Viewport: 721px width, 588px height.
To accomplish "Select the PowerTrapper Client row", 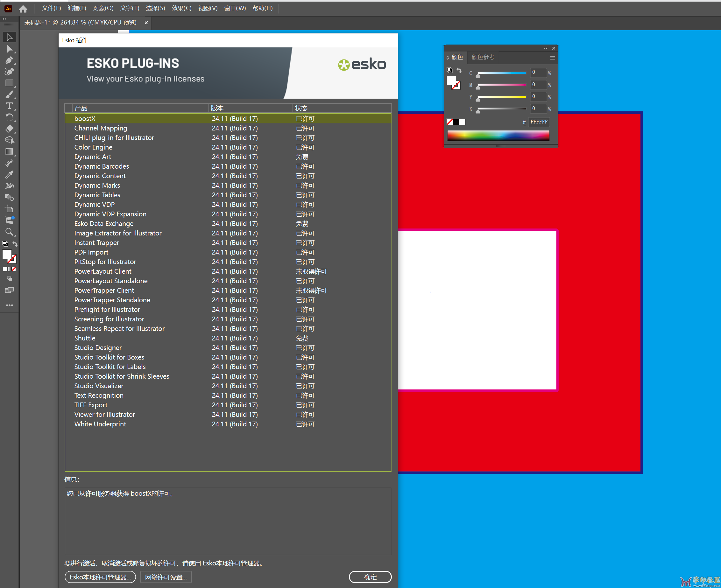I will (x=228, y=290).
